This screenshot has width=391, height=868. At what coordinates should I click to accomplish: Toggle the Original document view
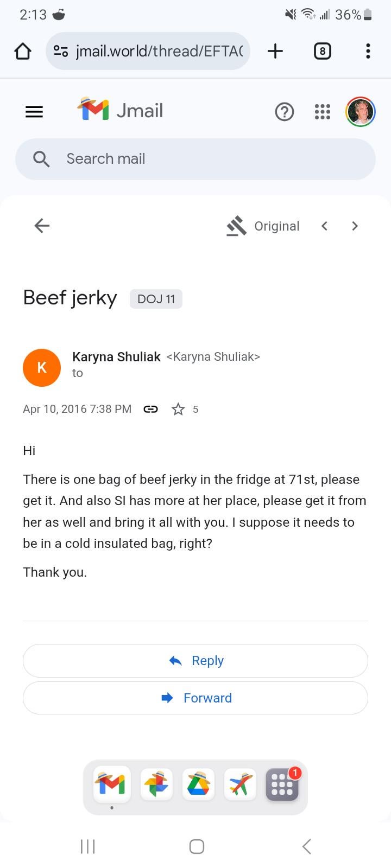coord(263,226)
